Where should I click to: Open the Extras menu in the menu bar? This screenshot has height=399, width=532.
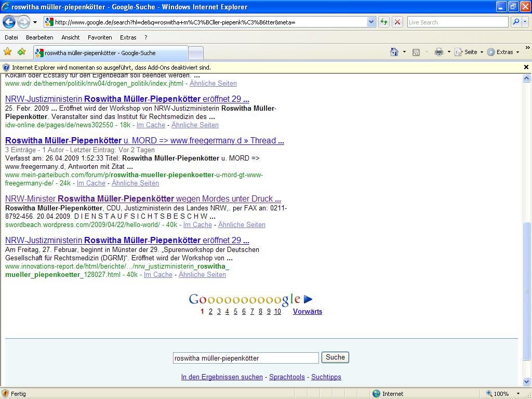pyautogui.click(x=128, y=37)
